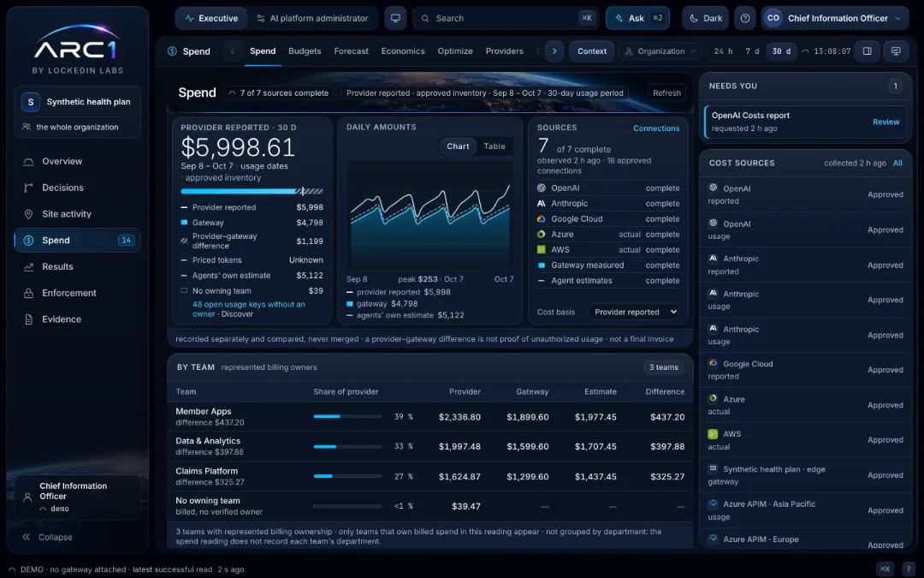Viewport: 924px width, 578px height.
Task: Toggle the side panel layout icon
Action: click(x=868, y=51)
